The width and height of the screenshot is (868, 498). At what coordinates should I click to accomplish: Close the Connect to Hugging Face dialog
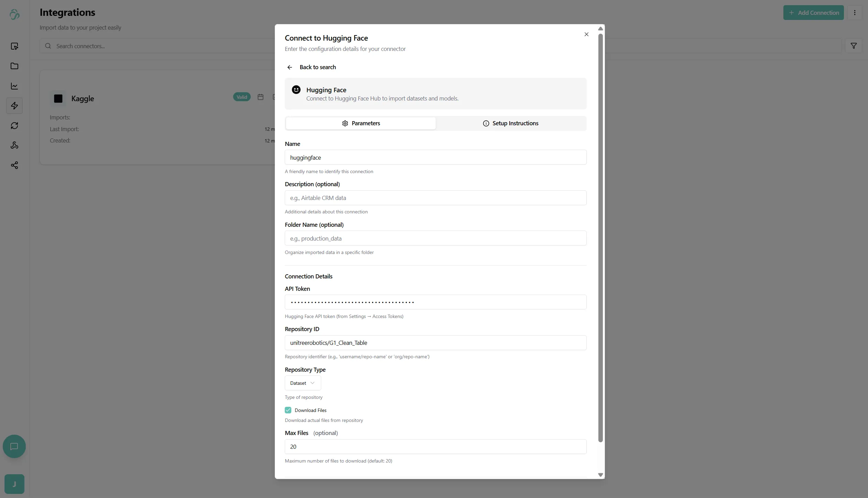tap(586, 34)
